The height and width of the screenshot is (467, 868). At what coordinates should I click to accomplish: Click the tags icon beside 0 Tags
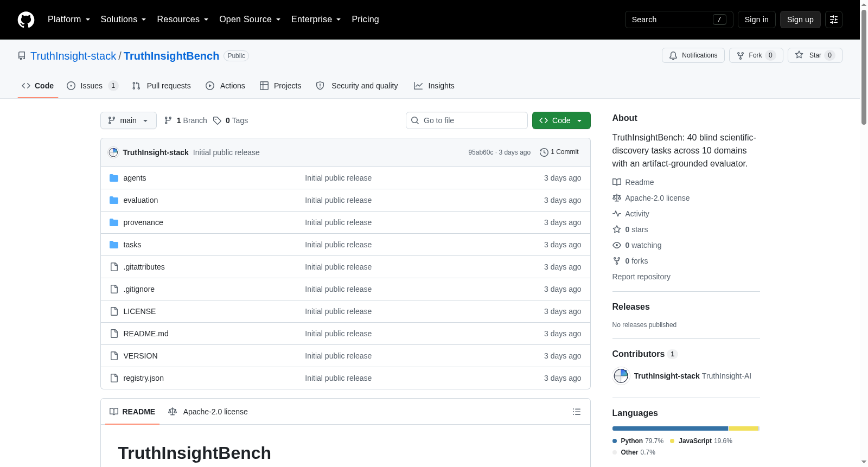click(217, 120)
